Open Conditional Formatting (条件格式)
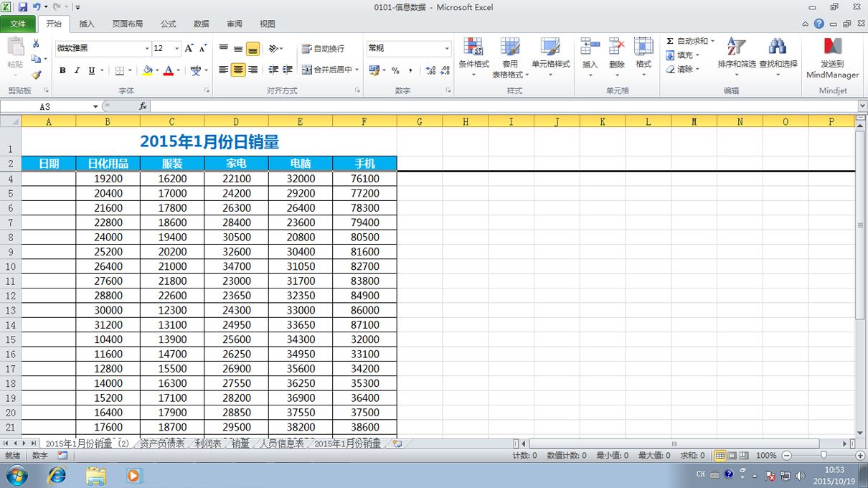The width and height of the screenshot is (868, 488). coord(473,57)
